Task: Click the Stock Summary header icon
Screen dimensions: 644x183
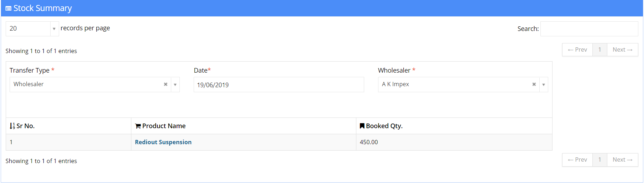Action: tap(9, 9)
